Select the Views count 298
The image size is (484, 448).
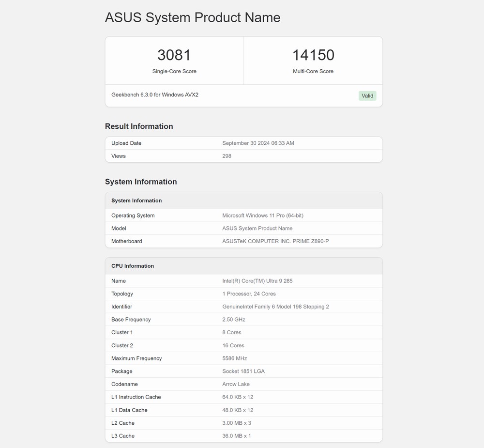[227, 156]
